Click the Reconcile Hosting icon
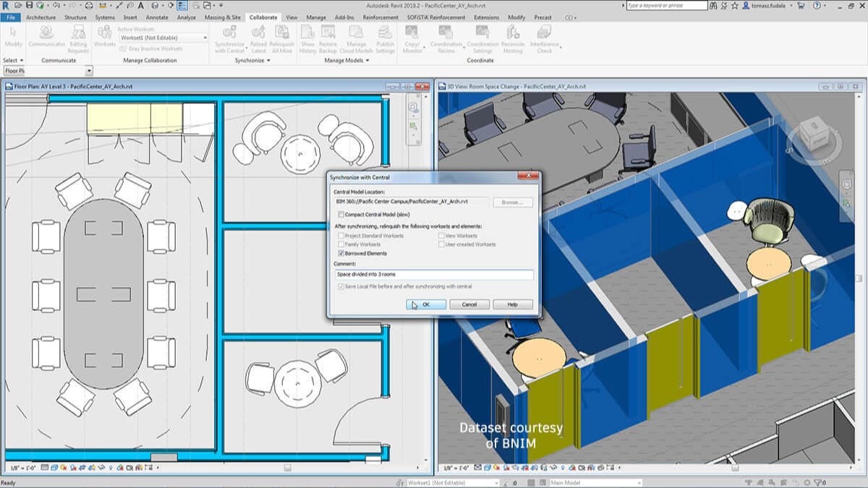This screenshot has width=868, height=488. (x=513, y=33)
